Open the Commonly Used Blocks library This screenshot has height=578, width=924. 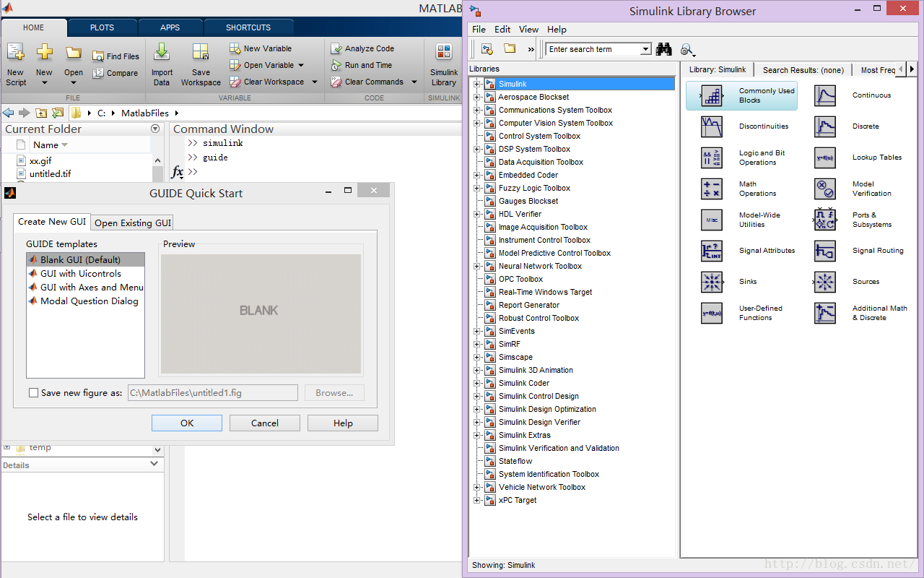(741, 95)
